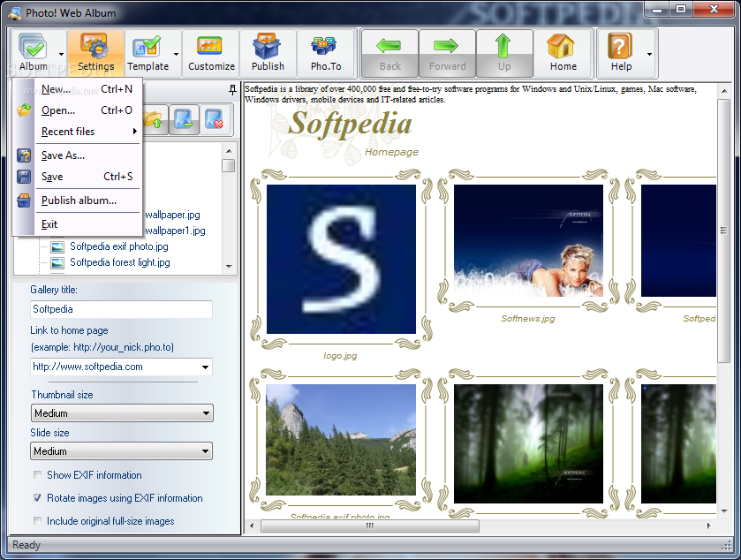The height and width of the screenshot is (560, 741).
Task: Select Publish album... menu entry
Action: point(88,201)
